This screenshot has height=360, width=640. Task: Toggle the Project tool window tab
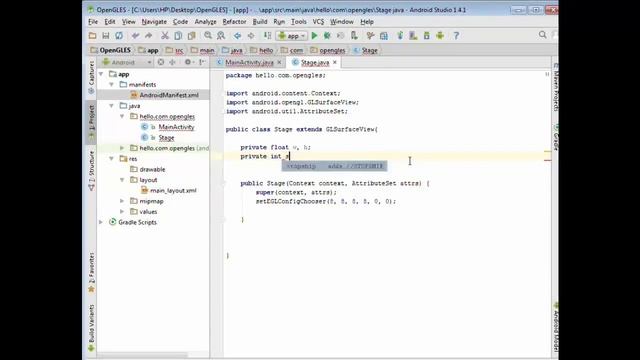pyautogui.click(x=91, y=122)
